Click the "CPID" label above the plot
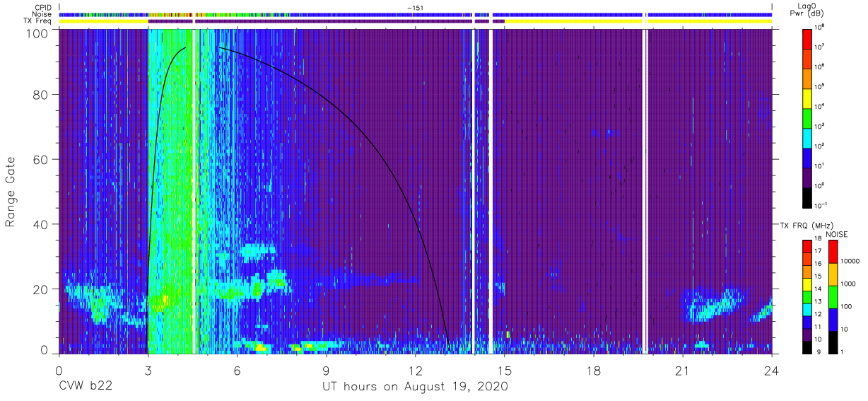 coord(42,8)
